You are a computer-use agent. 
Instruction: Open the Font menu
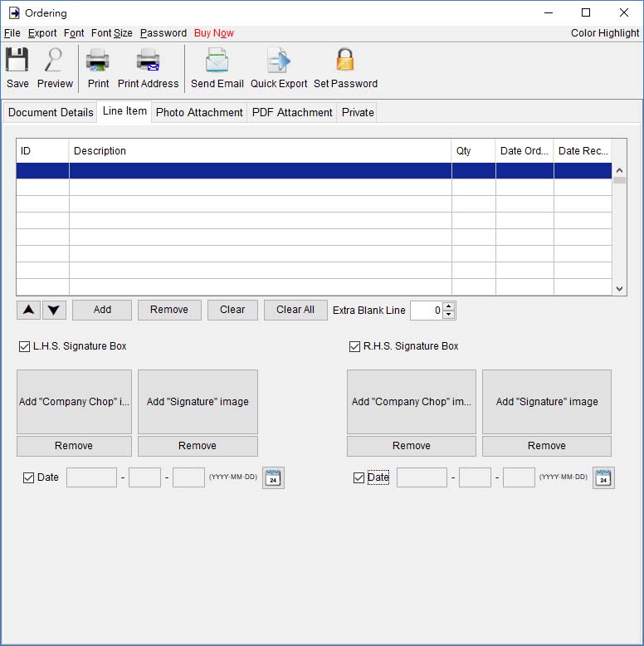[74, 33]
